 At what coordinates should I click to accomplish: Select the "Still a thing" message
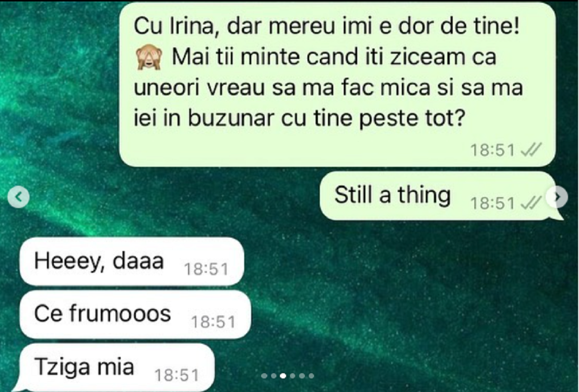tap(440, 197)
